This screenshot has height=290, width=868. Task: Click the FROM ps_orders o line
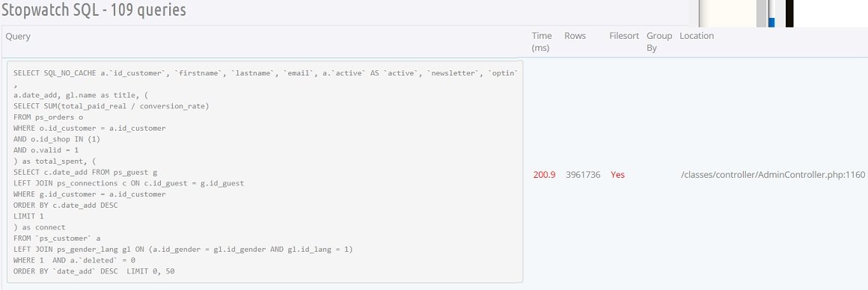click(48, 117)
